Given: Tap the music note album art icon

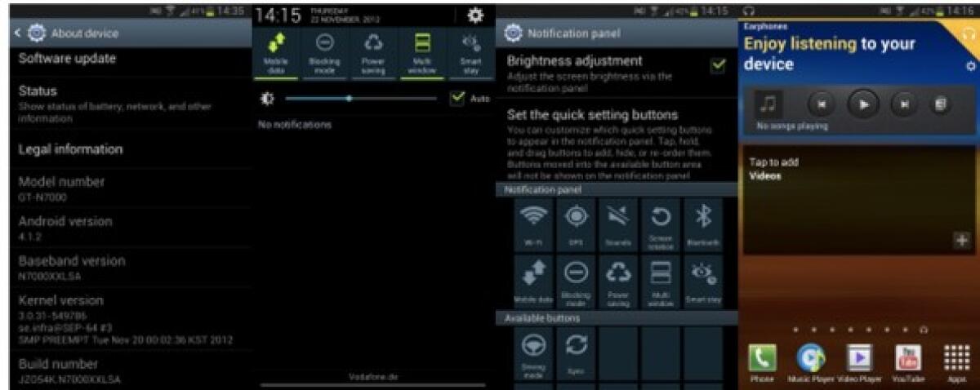Looking at the screenshot, I should pos(769,104).
